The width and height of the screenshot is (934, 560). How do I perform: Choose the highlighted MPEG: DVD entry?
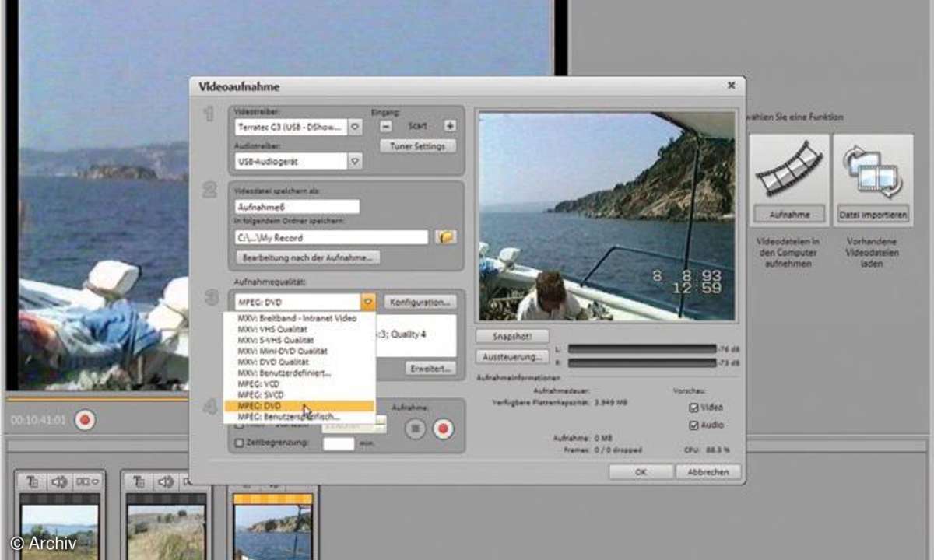click(299, 406)
